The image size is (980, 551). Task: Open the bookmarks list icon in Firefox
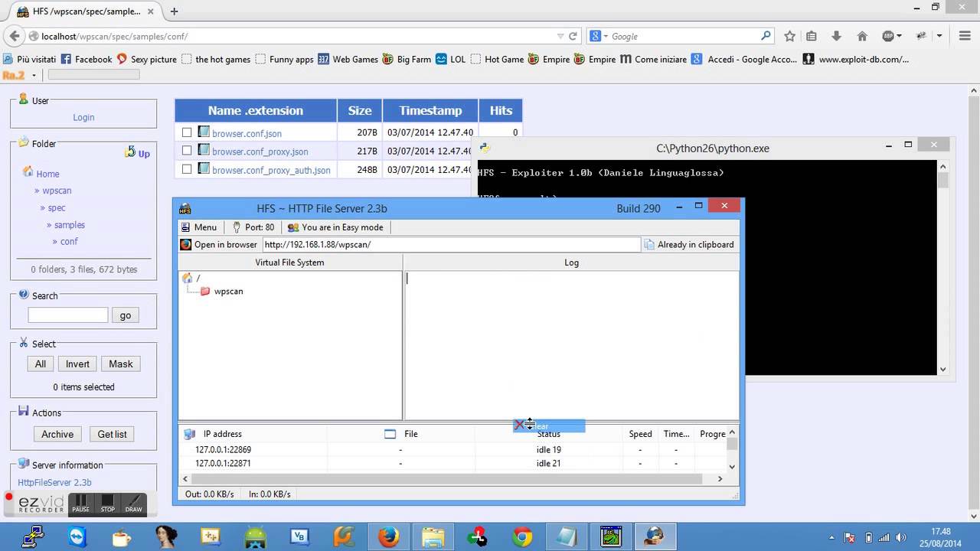coord(812,36)
